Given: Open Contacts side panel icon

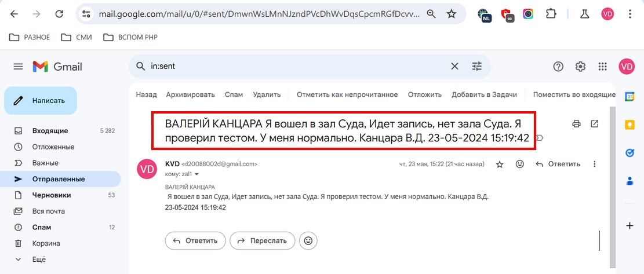Looking at the screenshot, I should [630, 181].
